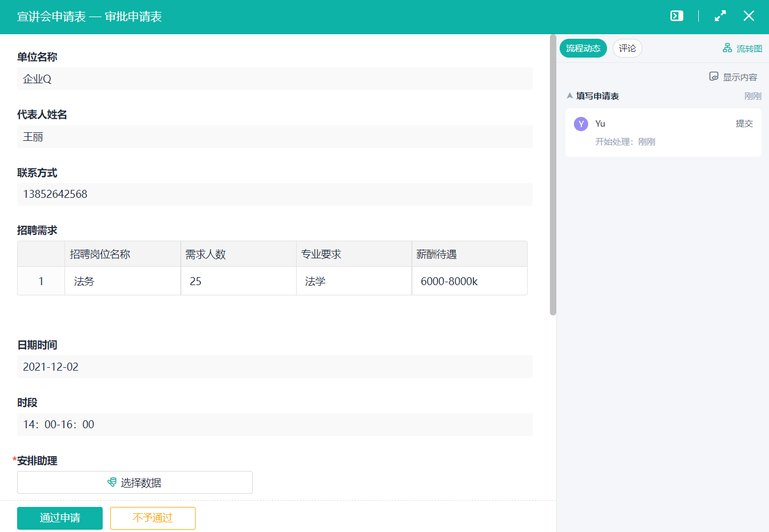Switch to the 评论 tab
Image resolution: width=769 pixels, height=532 pixels.
[x=627, y=48]
